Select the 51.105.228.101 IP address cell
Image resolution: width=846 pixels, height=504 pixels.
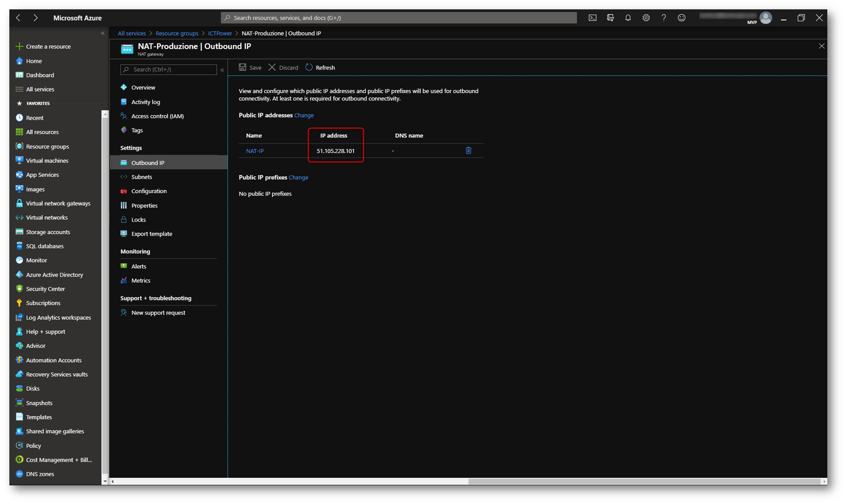tap(336, 151)
